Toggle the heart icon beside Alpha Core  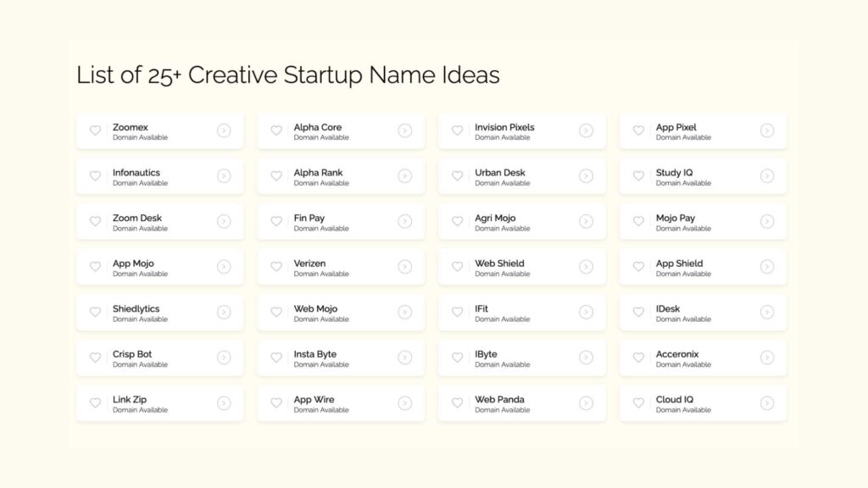pyautogui.click(x=276, y=130)
